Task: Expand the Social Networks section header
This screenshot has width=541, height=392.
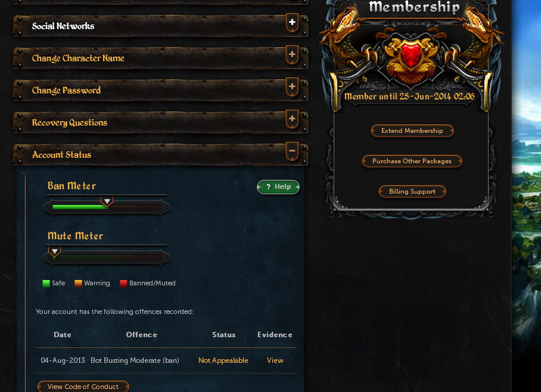Action: [x=160, y=26]
